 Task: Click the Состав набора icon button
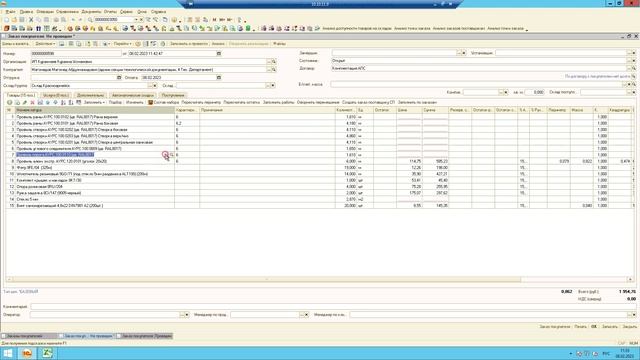tap(163, 102)
